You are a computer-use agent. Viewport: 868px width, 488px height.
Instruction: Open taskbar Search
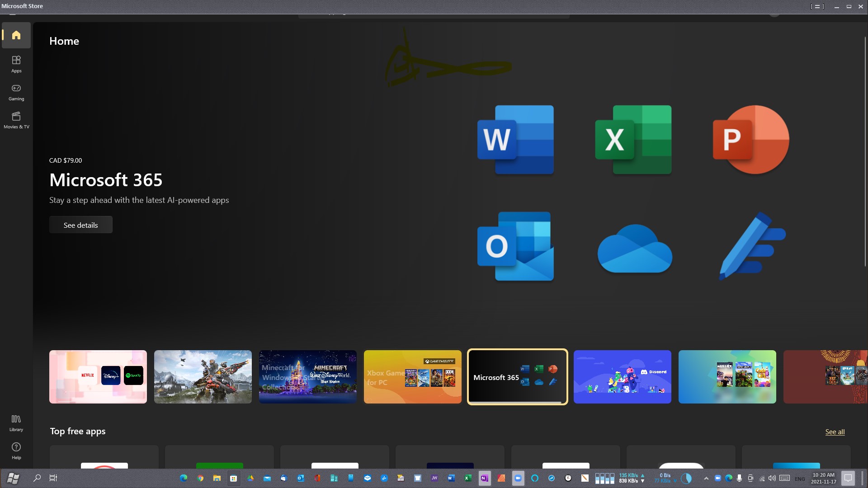(37, 478)
